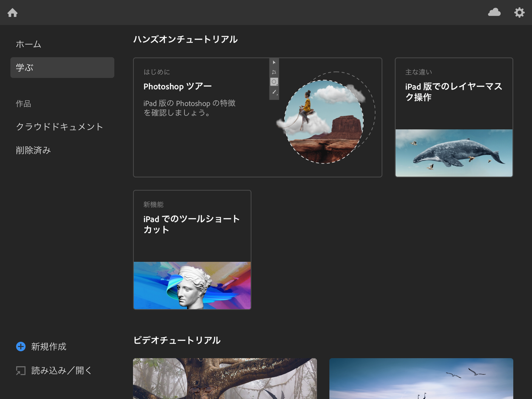The height and width of the screenshot is (399, 532).
Task: Click the 主な違い label
Action: [x=418, y=72]
